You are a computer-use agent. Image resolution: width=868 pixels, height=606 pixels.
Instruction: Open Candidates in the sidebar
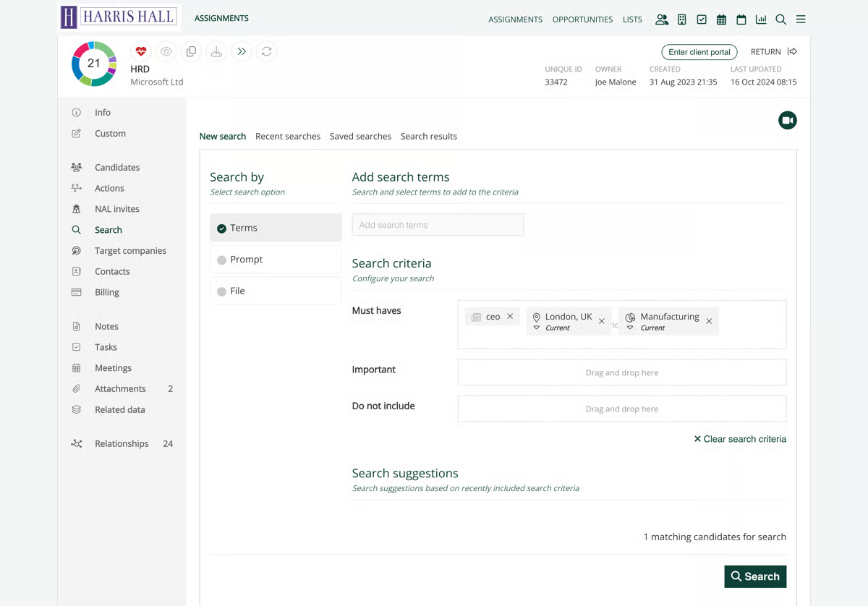[117, 168]
